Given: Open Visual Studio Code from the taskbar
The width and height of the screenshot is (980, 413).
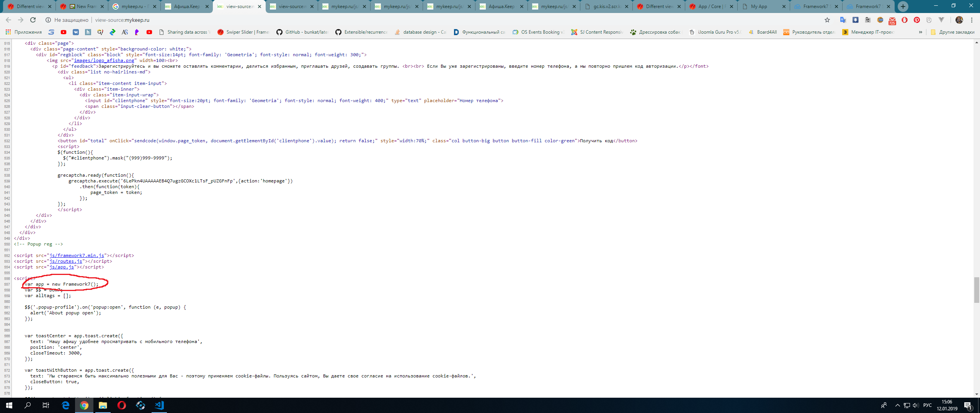Looking at the screenshot, I should (159, 405).
